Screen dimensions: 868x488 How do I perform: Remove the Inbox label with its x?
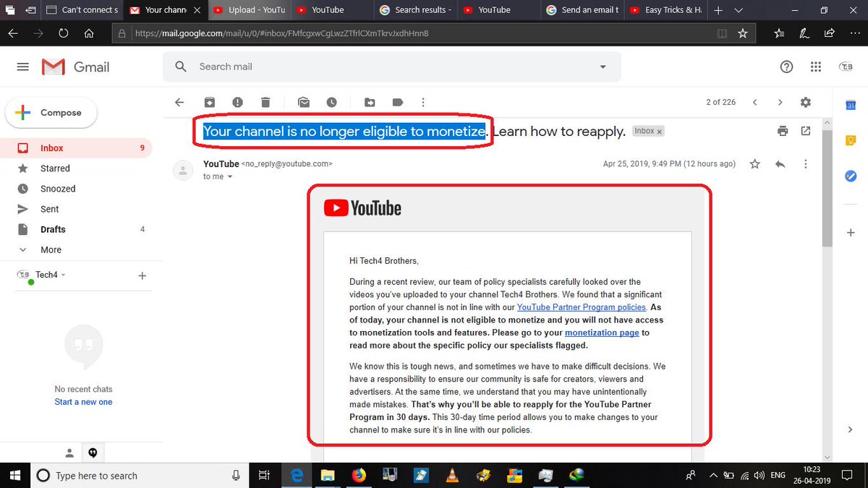(x=659, y=132)
